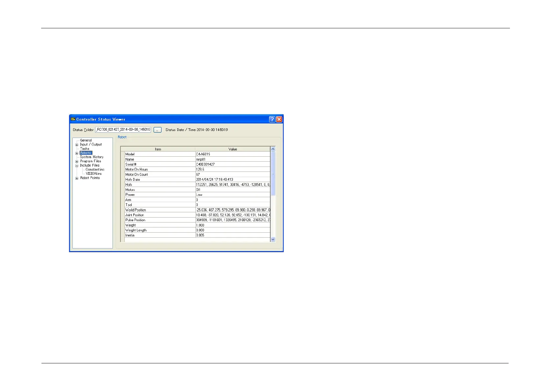Expand the Robot Points node
Image resolution: width=554 pixels, height=392 pixels.
point(77,178)
